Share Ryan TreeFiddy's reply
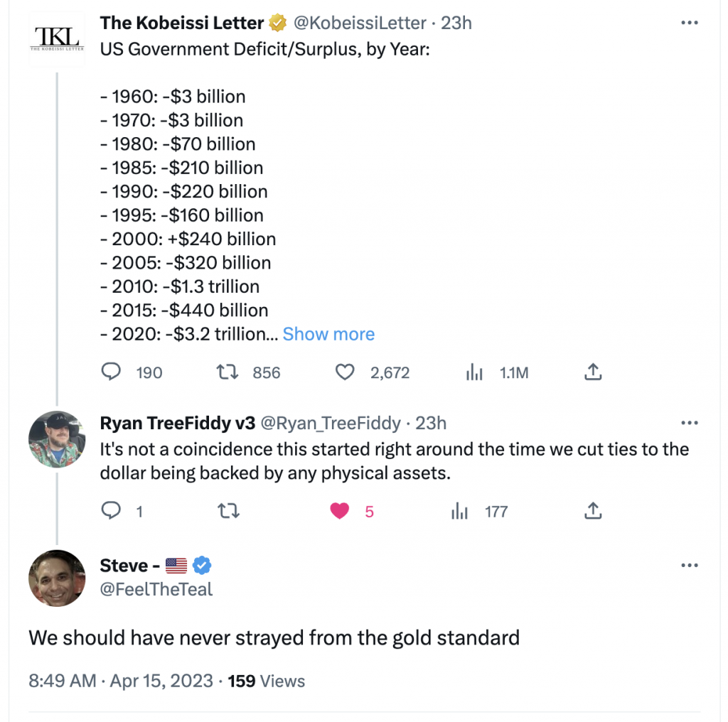The height and width of the screenshot is (722, 728). tap(594, 510)
